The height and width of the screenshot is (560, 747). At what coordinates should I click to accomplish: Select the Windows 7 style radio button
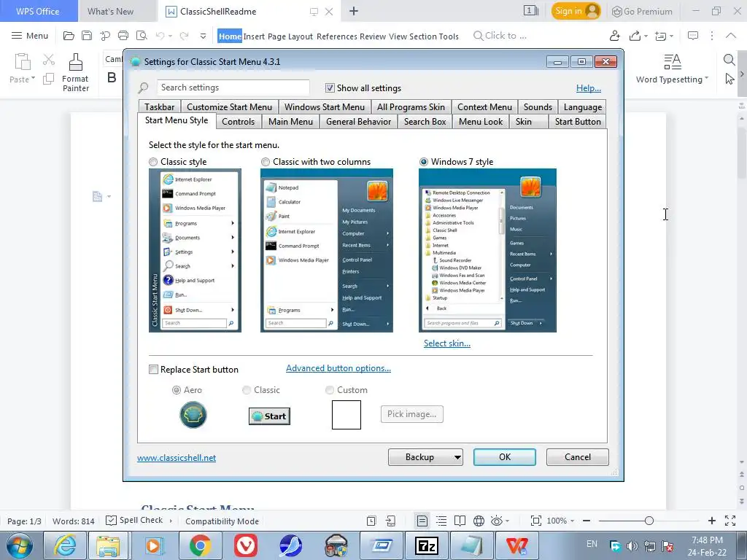424,162
